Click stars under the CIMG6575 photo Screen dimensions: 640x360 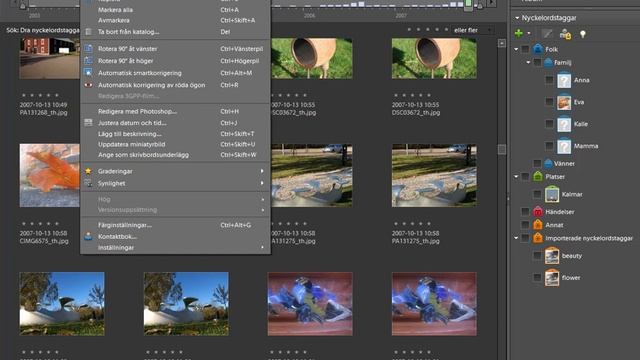point(40,224)
